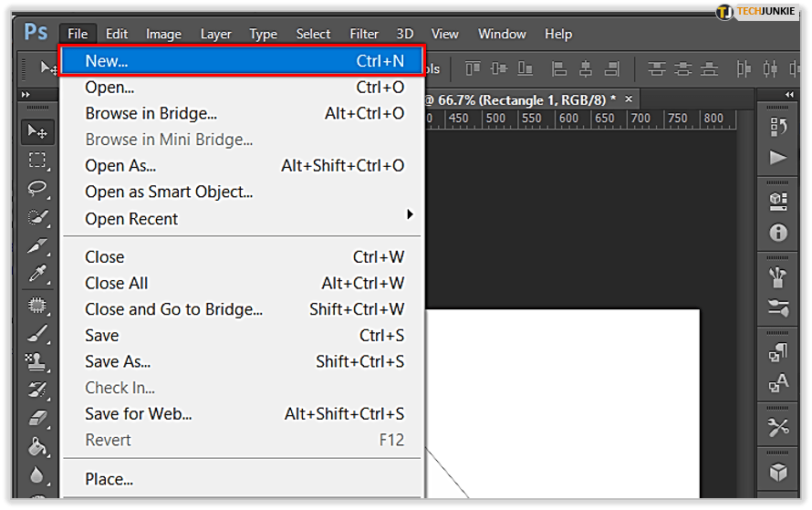Expand the tools panel double-arrow
Screen dimensions: 812x510
coord(26,94)
